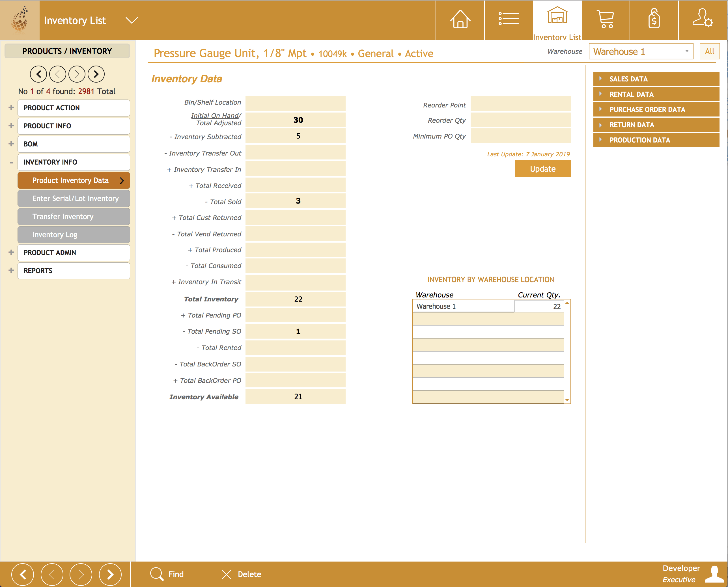This screenshot has height=587, width=728.
Task: Click the Reorder Qty field
Action: click(x=520, y=120)
